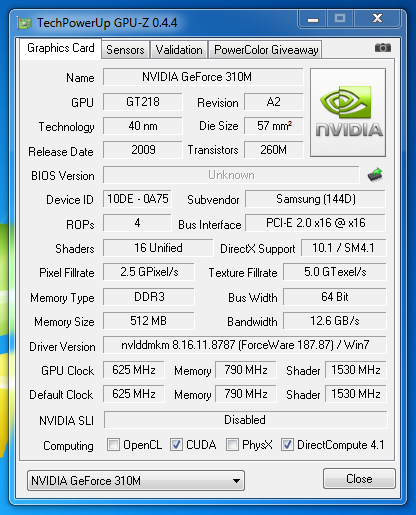
Task: Click the Driver Version field nvlddmkm 8.16.11.8787
Action: tap(245, 345)
